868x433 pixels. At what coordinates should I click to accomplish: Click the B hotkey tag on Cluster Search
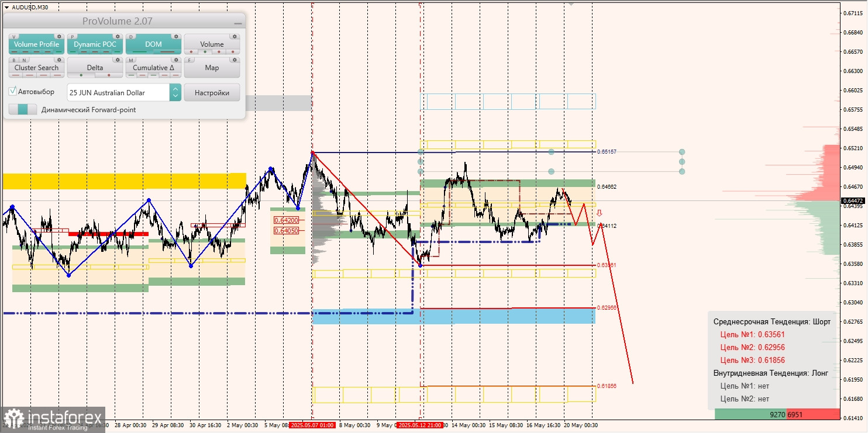point(14,60)
